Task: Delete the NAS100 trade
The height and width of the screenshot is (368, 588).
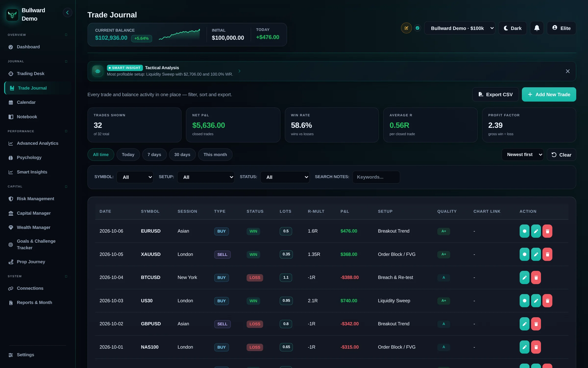Action: click(536, 347)
